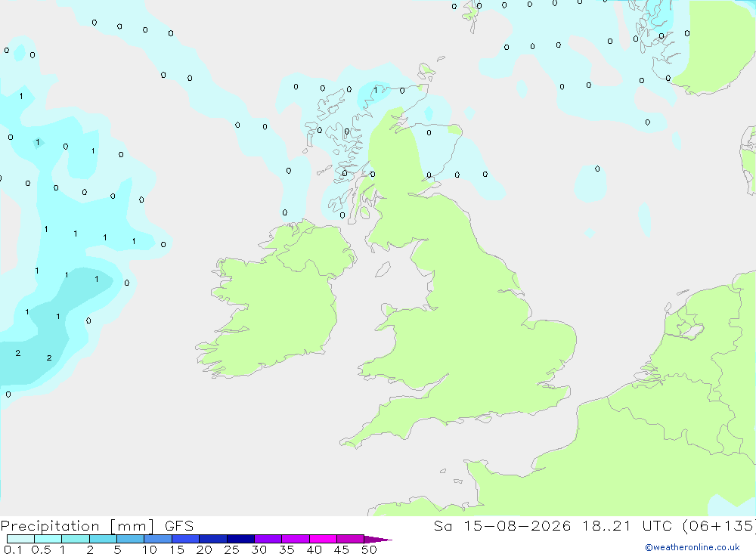Click the "45" legend scale label
The image size is (756, 554).
(342, 549)
